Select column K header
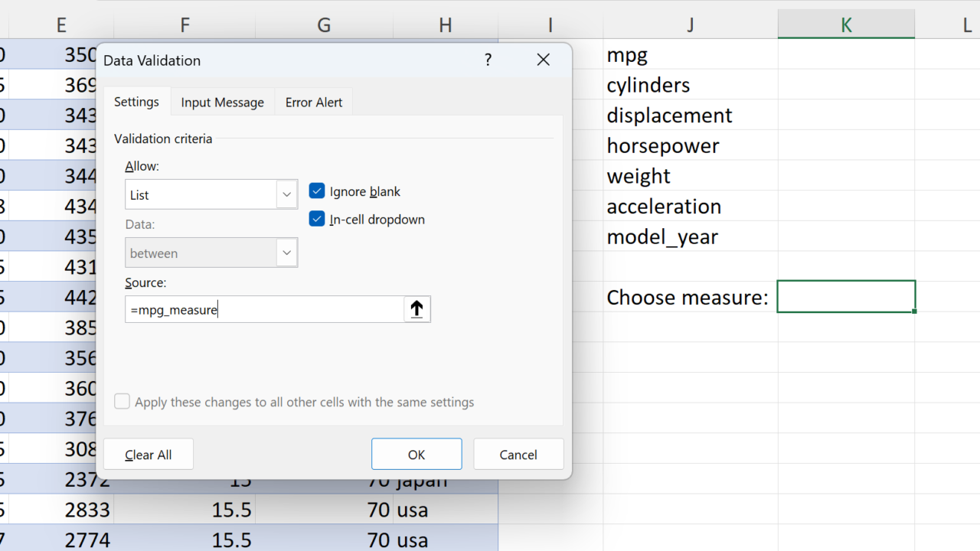980x551 pixels. pos(846,25)
